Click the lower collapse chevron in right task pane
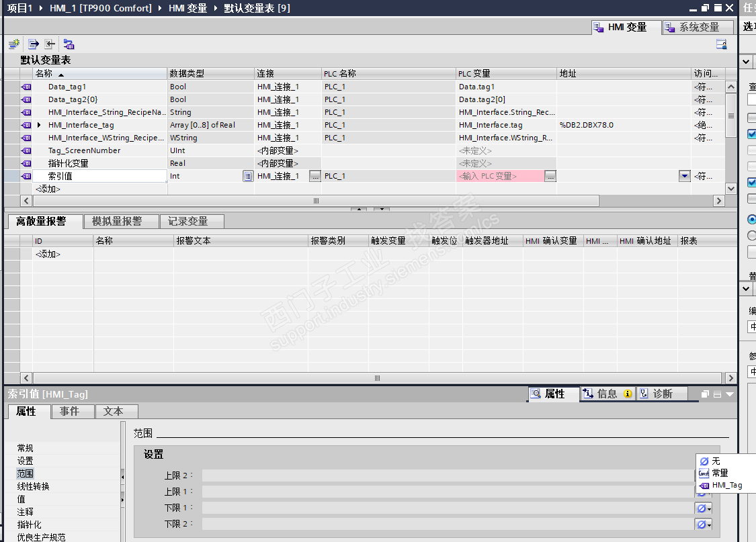The image size is (756, 542). pos(746,289)
